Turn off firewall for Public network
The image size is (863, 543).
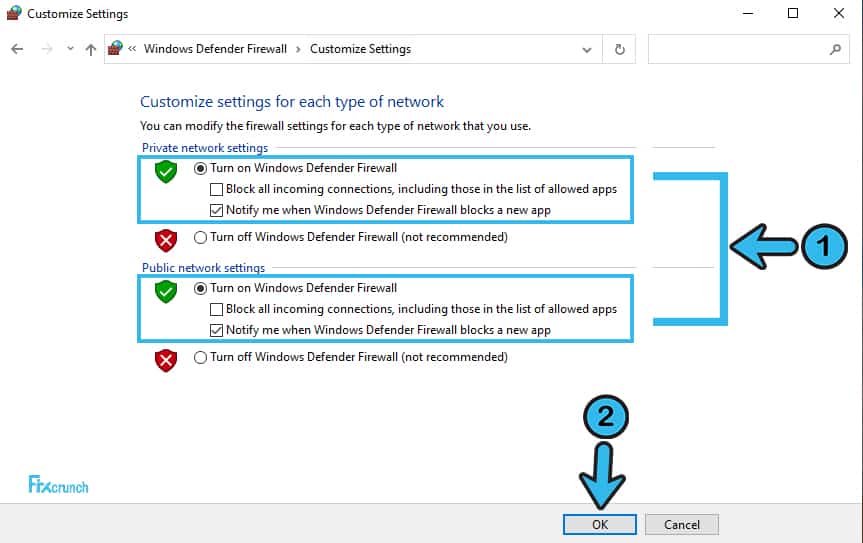click(x=200, y=357)
